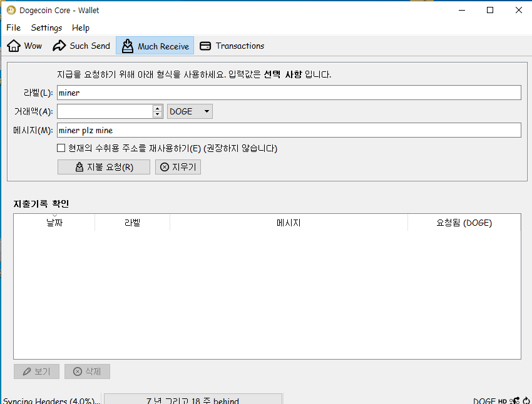This screenshot has width=532, height=404.
Task: Sort by the 메시지 column header
Action: pyautogui.click(x=289, y=223)
